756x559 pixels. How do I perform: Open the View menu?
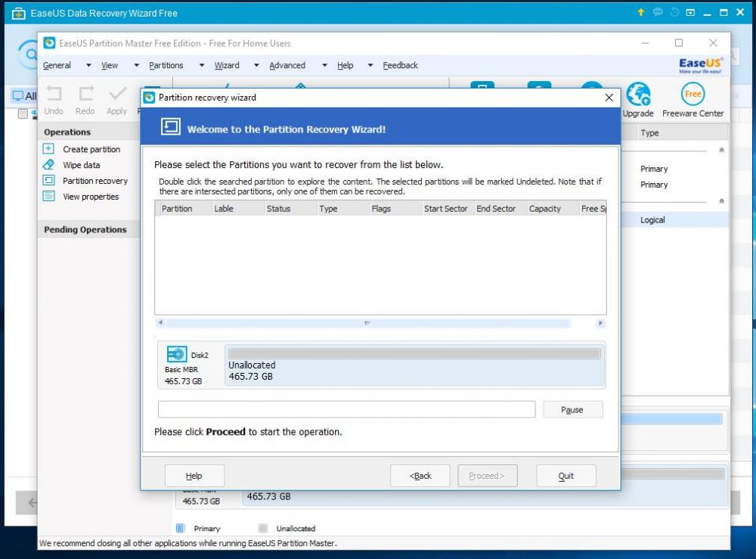pos(110,65)
